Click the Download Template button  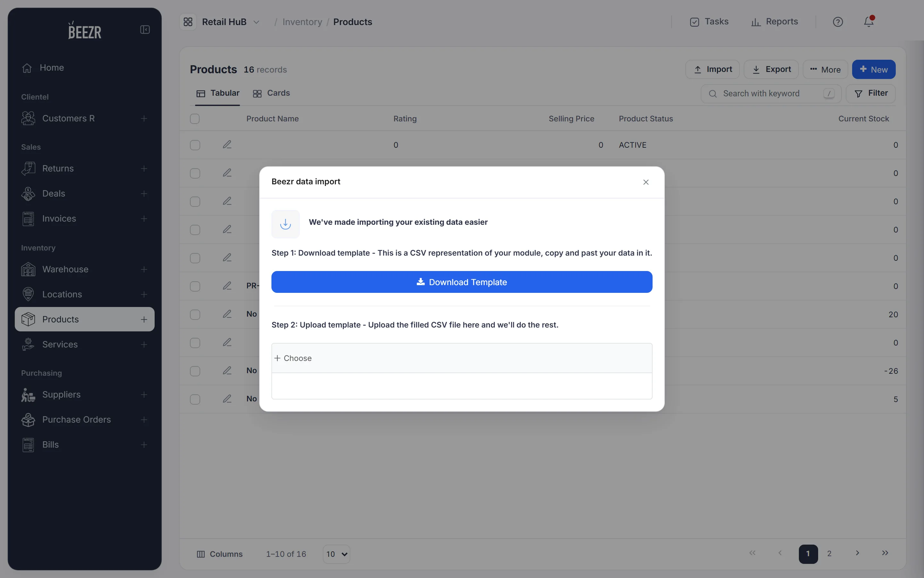click(462, 282)
